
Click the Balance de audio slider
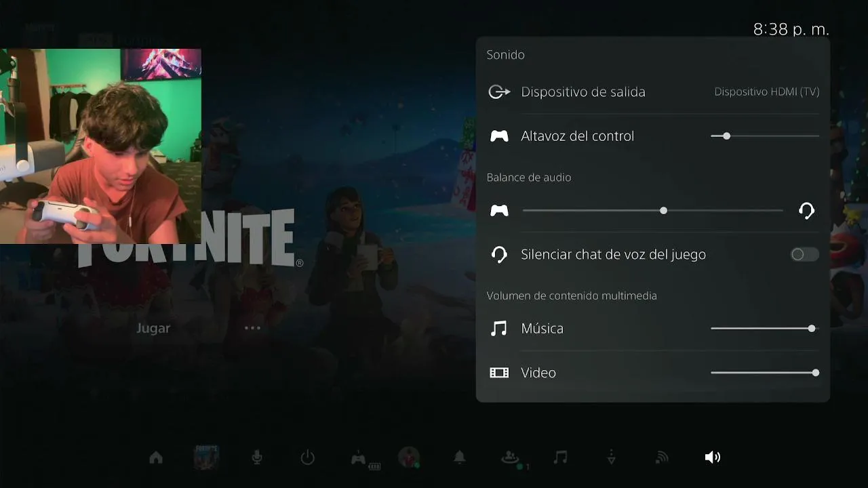tap(653, 211)
